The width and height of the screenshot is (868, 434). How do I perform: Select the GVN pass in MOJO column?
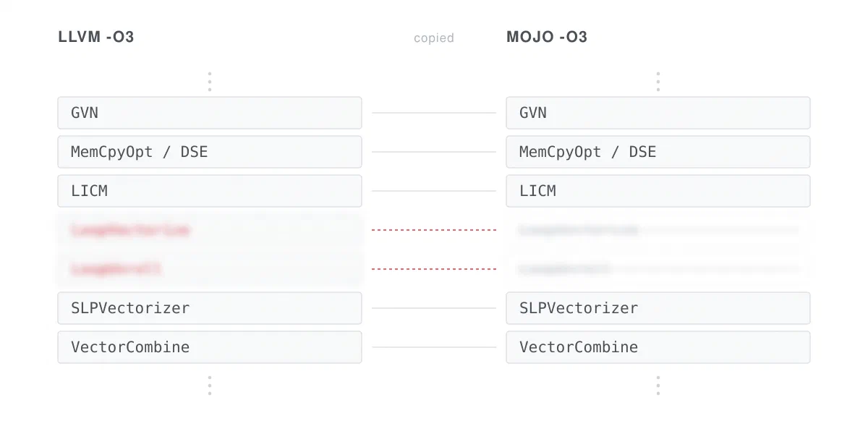[x=658, y=113]
